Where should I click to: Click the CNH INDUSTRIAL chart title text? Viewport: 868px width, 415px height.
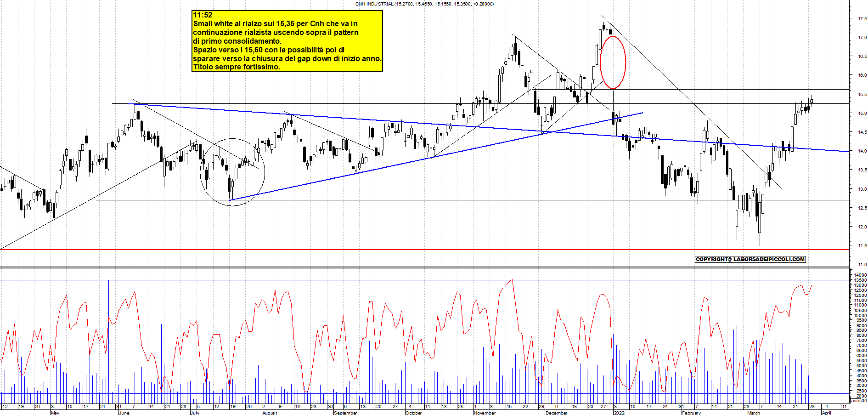click(x=424, y=4)
